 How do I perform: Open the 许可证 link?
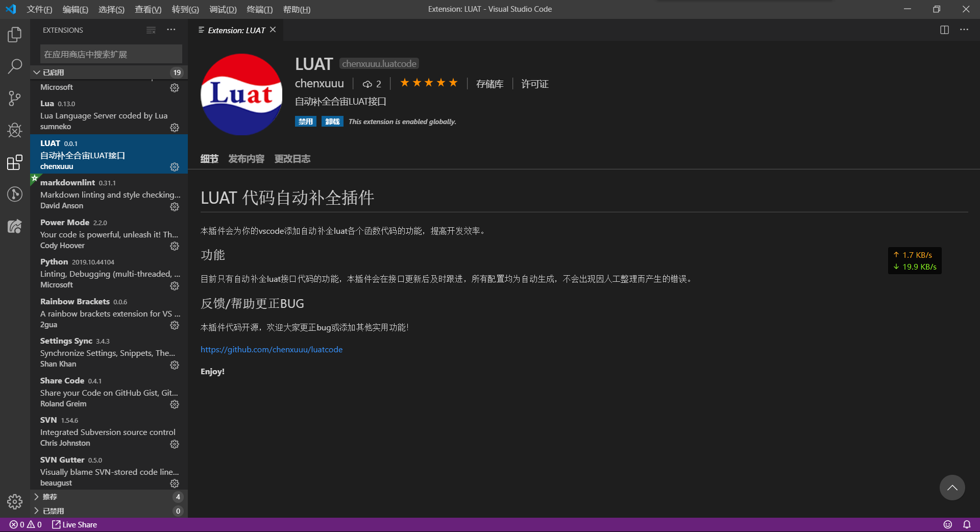click(534, 84)
